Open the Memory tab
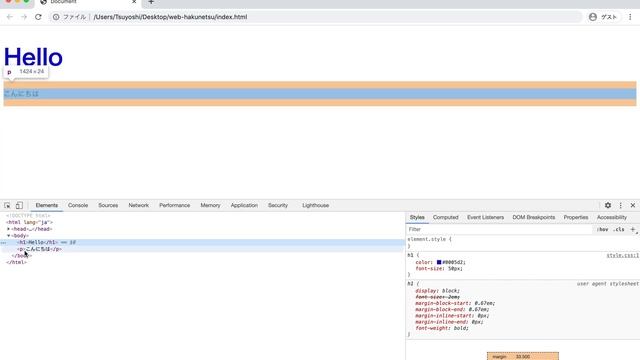Image resolution: width=640 pixels, height=360 pixels. (210, 205)
